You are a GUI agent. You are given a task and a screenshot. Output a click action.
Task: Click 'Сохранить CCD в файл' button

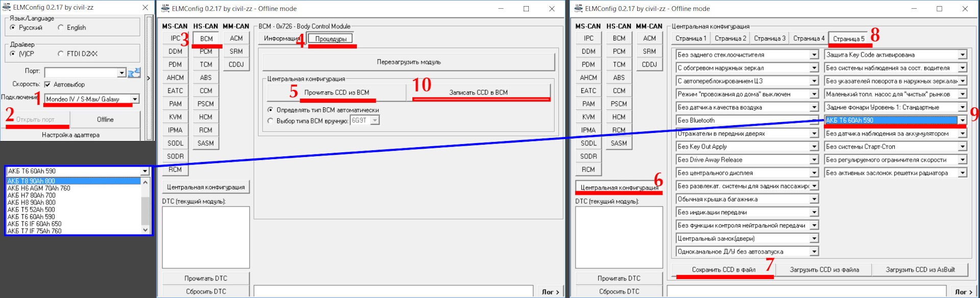(x=723, y=270)
